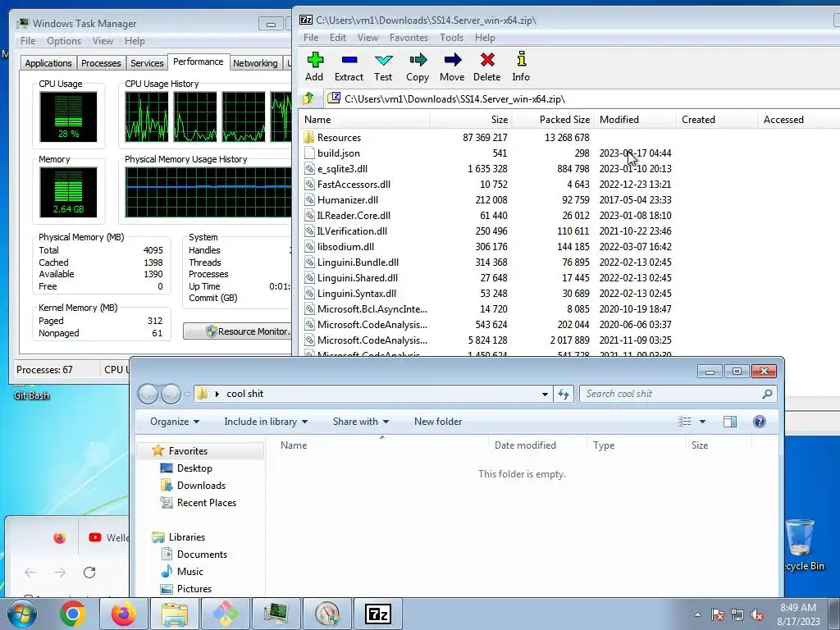840x630 pixels.
Task: Select Desktop in Explorer Favorites
Action: pos(194,468)
